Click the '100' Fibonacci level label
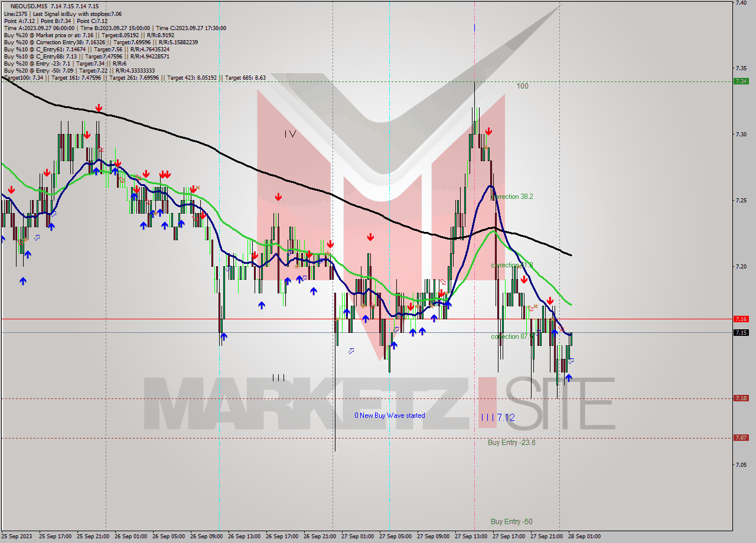Screen dimensions: 756x543 tap(522, 86)
